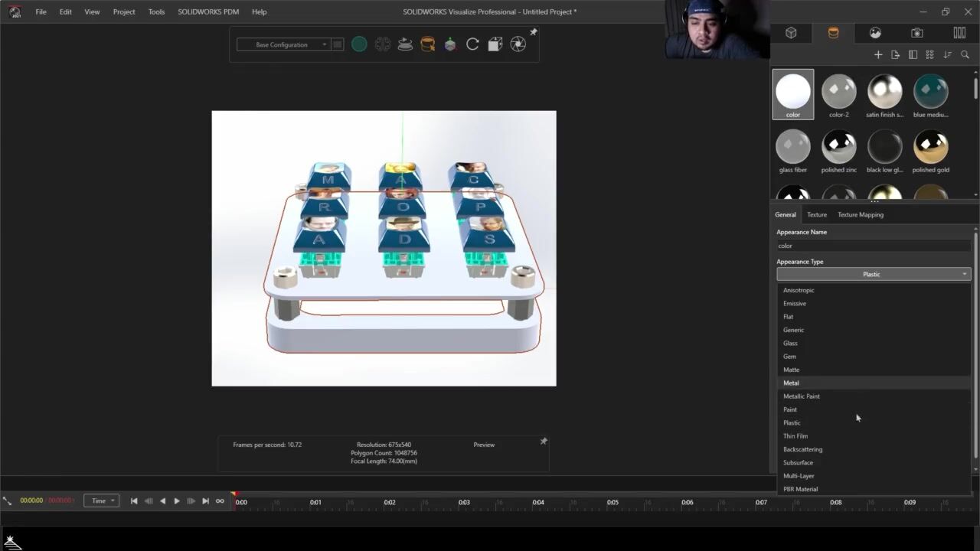Collapse the Appearance Type dropdown
The image size is (980, 551).
coord(873,274)
